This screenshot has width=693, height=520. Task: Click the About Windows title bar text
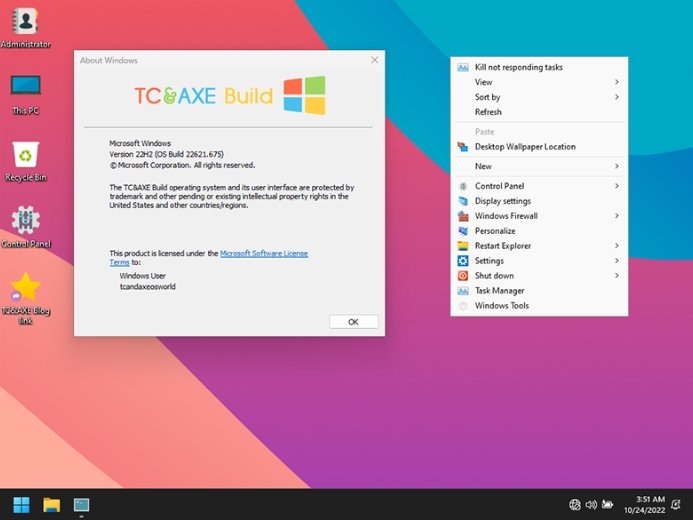click(x=109, y=61)
